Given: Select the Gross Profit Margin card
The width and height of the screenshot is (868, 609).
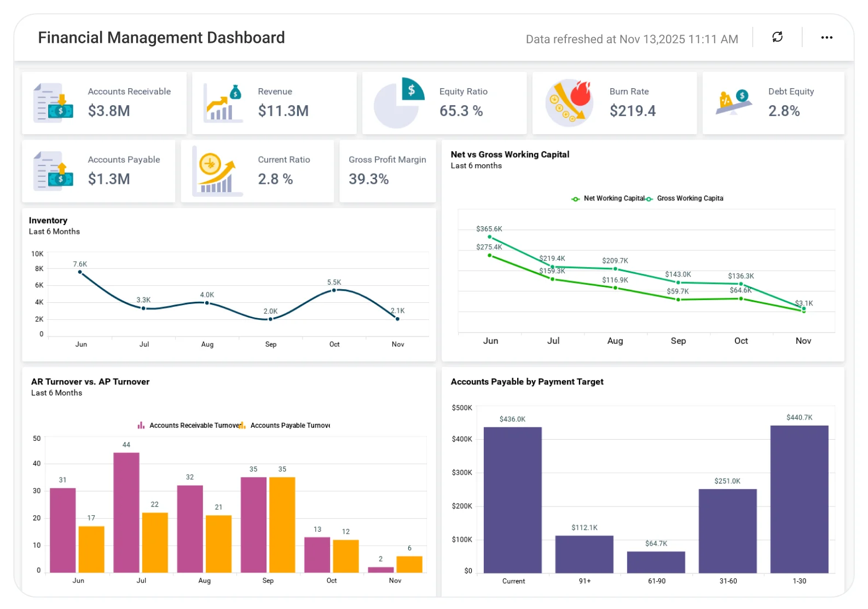Looking at the screenshot, I should [387, 171].
